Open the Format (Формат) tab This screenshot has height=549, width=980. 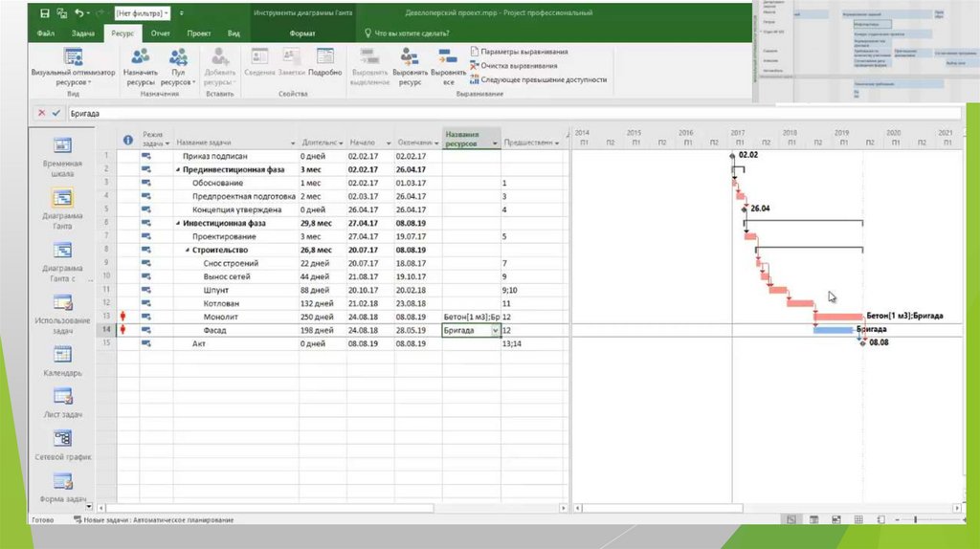(301, 33)
